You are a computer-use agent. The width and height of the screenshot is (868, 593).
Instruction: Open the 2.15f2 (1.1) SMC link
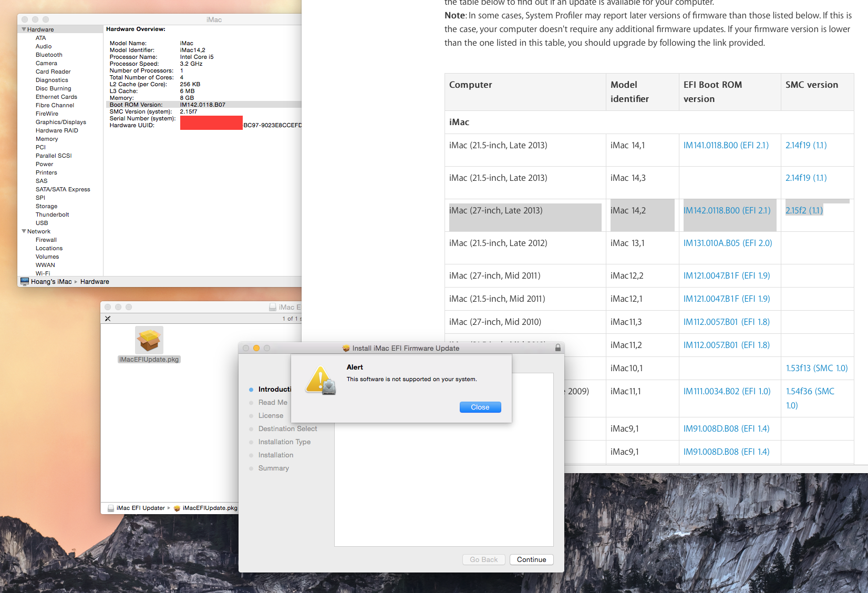[x=804, y=210]
